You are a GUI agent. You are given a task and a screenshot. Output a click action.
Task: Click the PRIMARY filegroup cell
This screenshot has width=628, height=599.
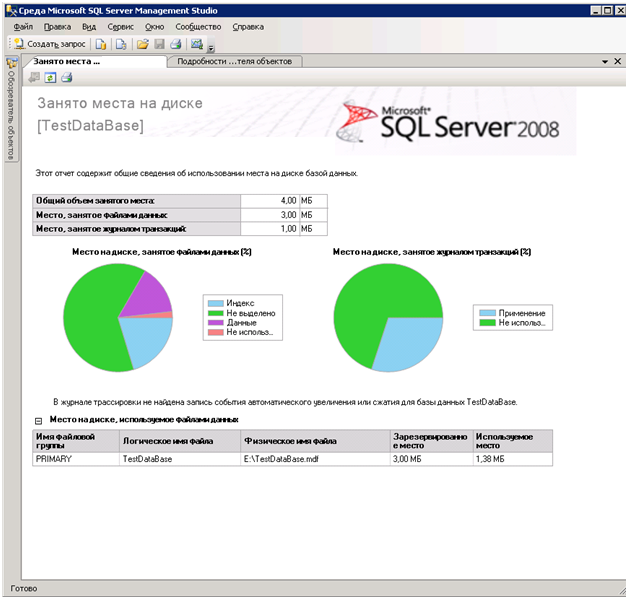76,459
